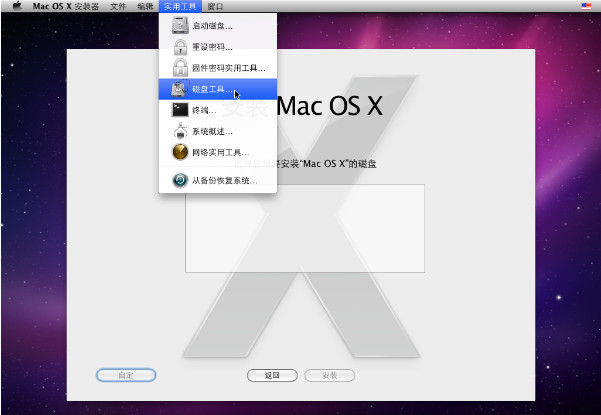Click the Firmware Password Utility lock icon
Viewport: 601px width, 415px height.
click(180, 68)
